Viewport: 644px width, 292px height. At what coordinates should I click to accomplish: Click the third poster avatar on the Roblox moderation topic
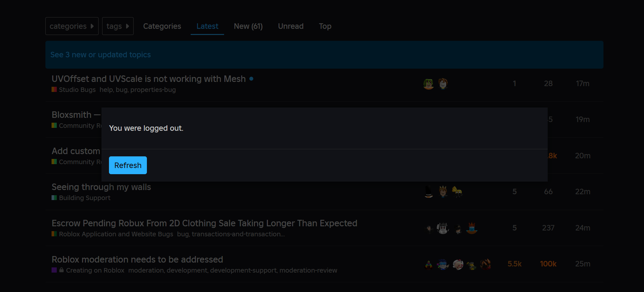point(458,264)
